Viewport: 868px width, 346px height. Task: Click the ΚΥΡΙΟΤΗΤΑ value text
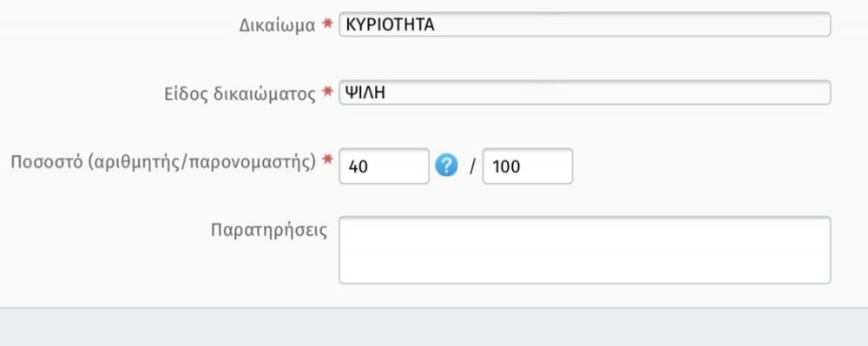[390, 24]
